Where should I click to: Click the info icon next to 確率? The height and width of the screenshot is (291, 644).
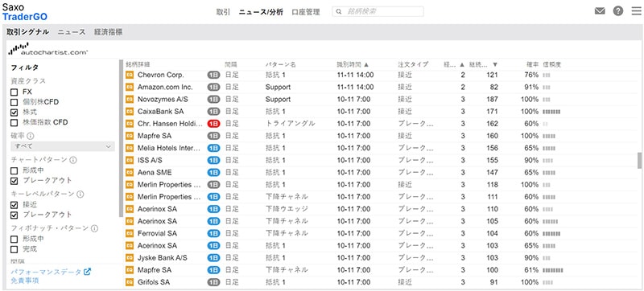tap(30, 136)
